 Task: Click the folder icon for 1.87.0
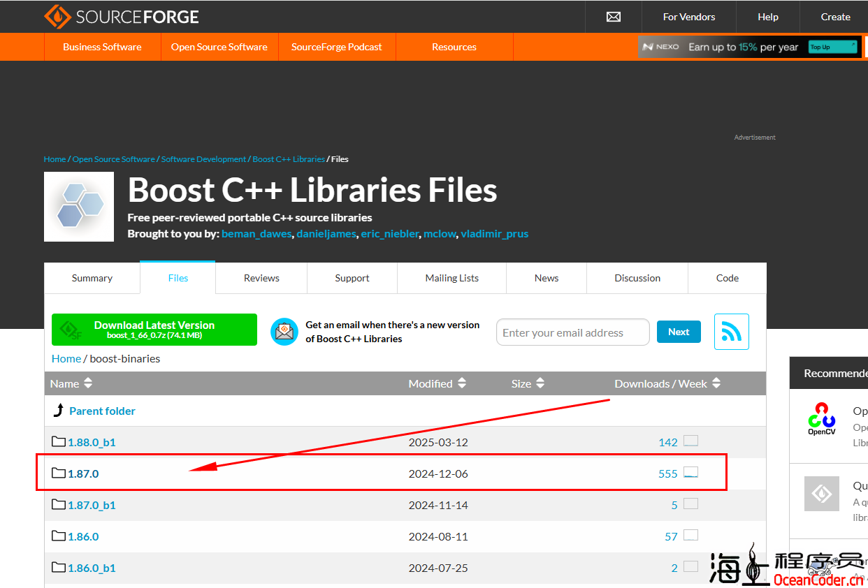pyautogui.click(x=59, y=473)
